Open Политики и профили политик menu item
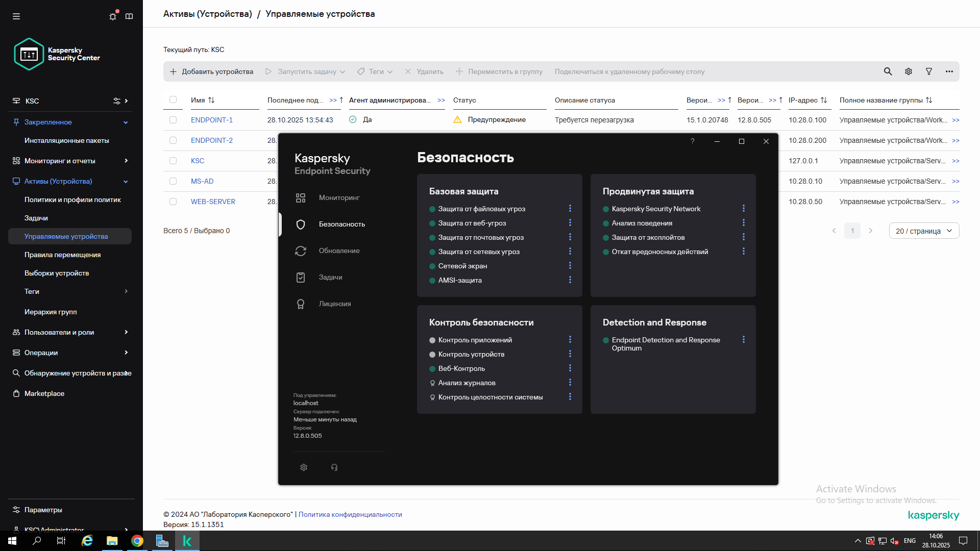 [x=72, y=199]
